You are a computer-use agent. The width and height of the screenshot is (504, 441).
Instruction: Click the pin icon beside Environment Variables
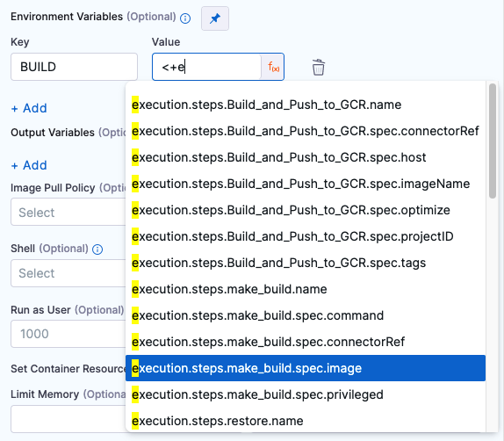[215, 18]
